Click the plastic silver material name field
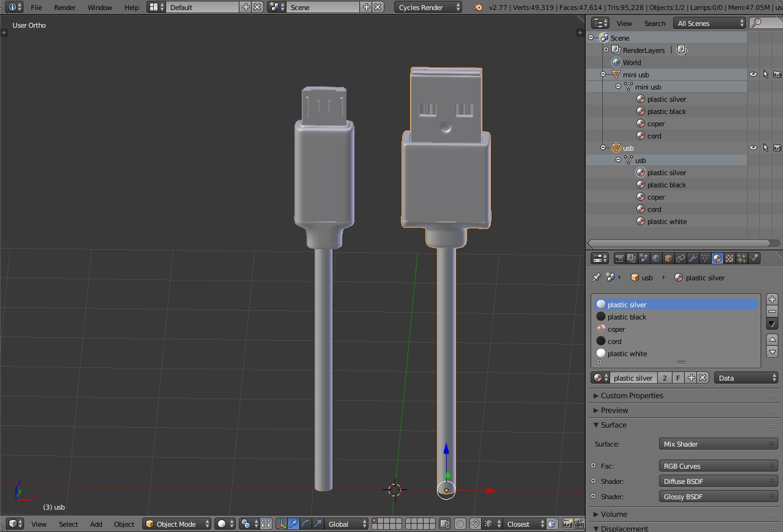Image resolution: width=783 pixels, height=532 pixels. 633,378
